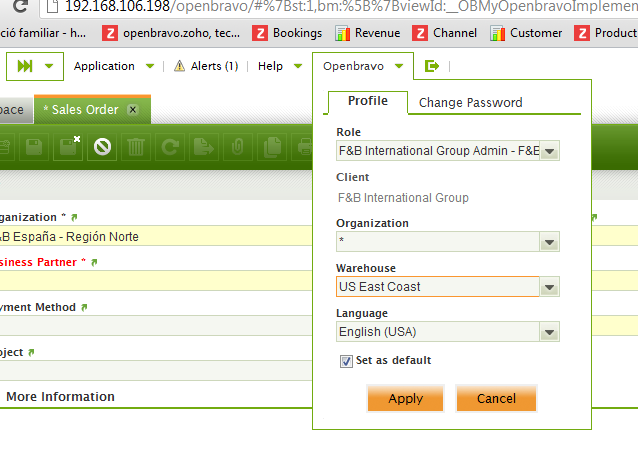Open the Payment Method link arrow icon

tap(84, 308)
